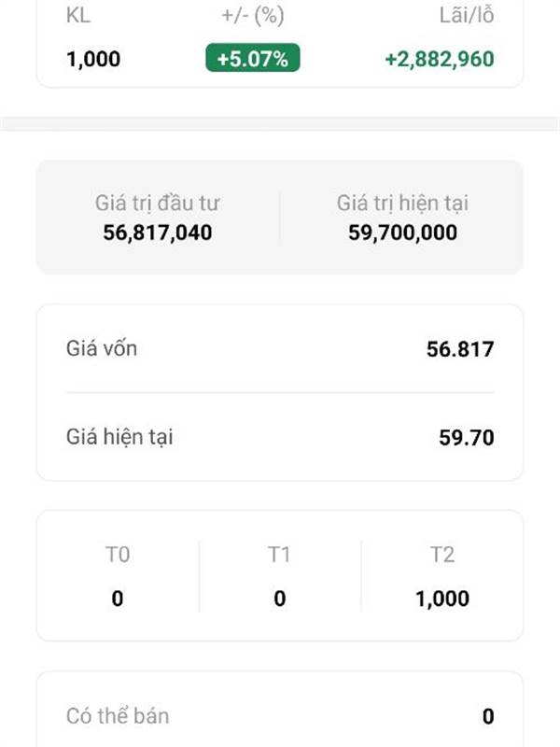The image size is (560, 747).
Task: Click the +/- (%) column header
Action: 252,16
